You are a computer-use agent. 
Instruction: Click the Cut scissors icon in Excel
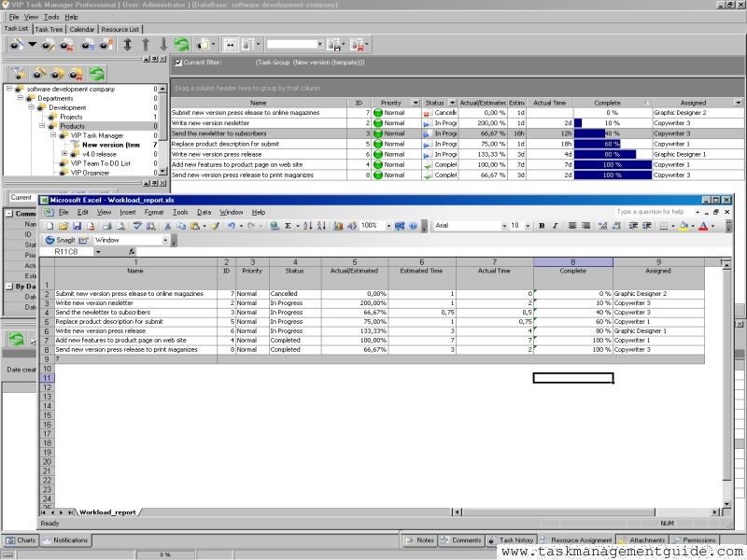pyautogui.click(x=168, y=226)
